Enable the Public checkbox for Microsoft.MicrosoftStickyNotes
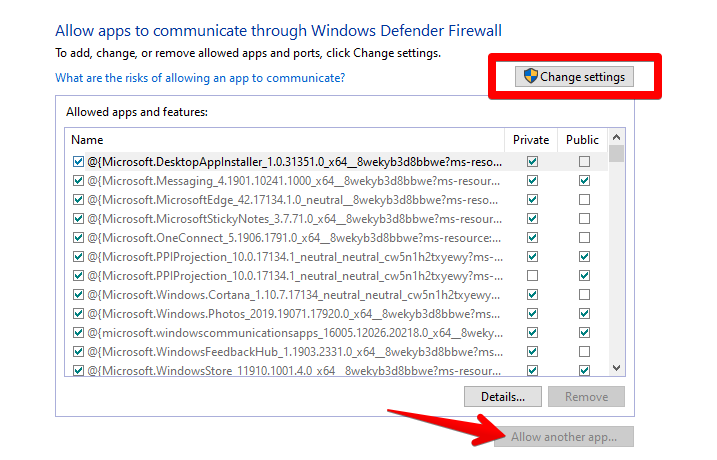 click(584, 219)
